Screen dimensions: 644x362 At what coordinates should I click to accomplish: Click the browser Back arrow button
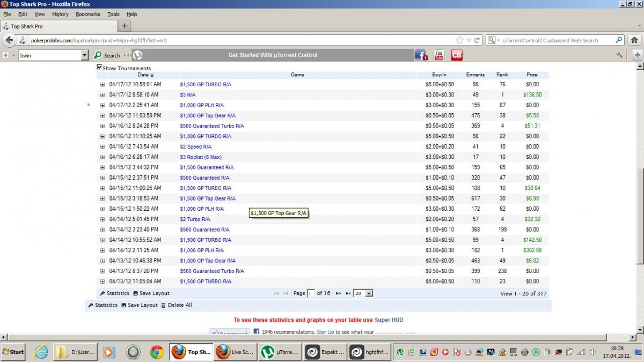tap(9, 40)
